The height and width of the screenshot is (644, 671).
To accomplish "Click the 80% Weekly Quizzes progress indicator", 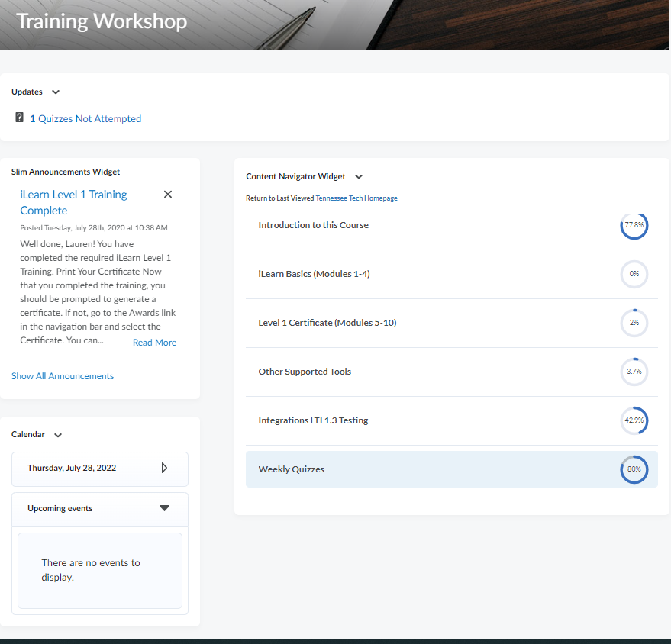I will click(x=634, y=469).
